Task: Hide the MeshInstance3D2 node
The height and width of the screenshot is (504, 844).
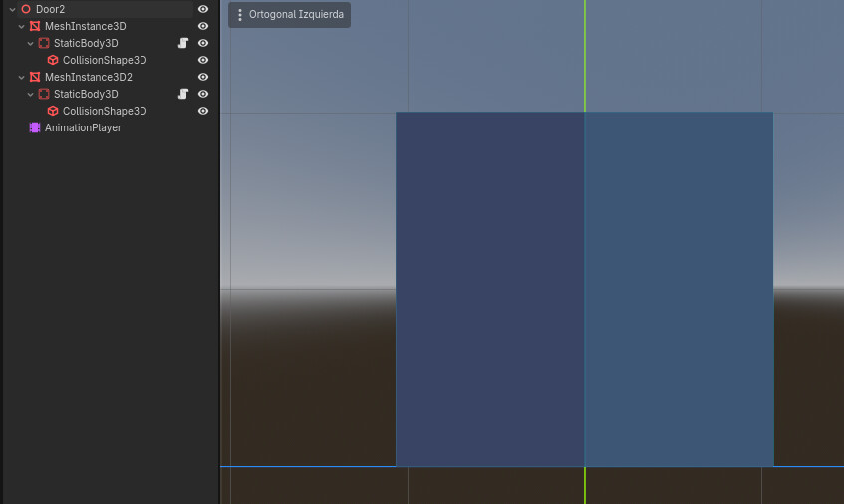Action: pyautogui.click(x=203, y=77)
